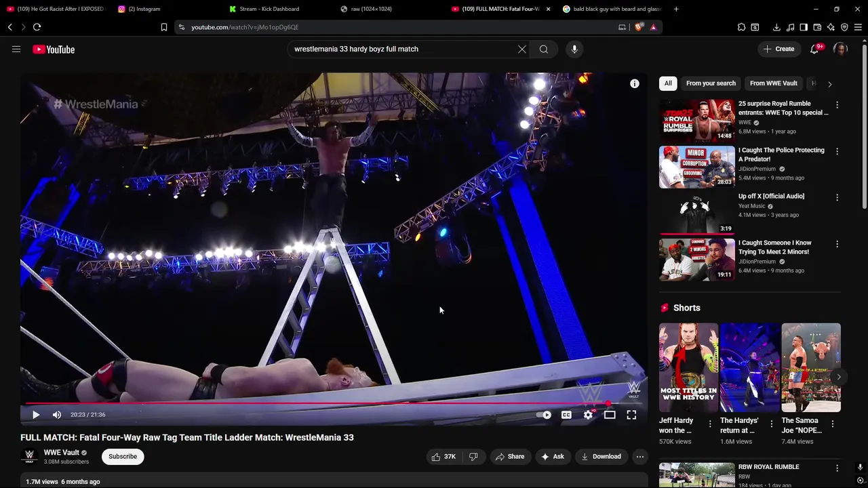
Task: Open Brave playlist music icon
Action: click(790, 27)
